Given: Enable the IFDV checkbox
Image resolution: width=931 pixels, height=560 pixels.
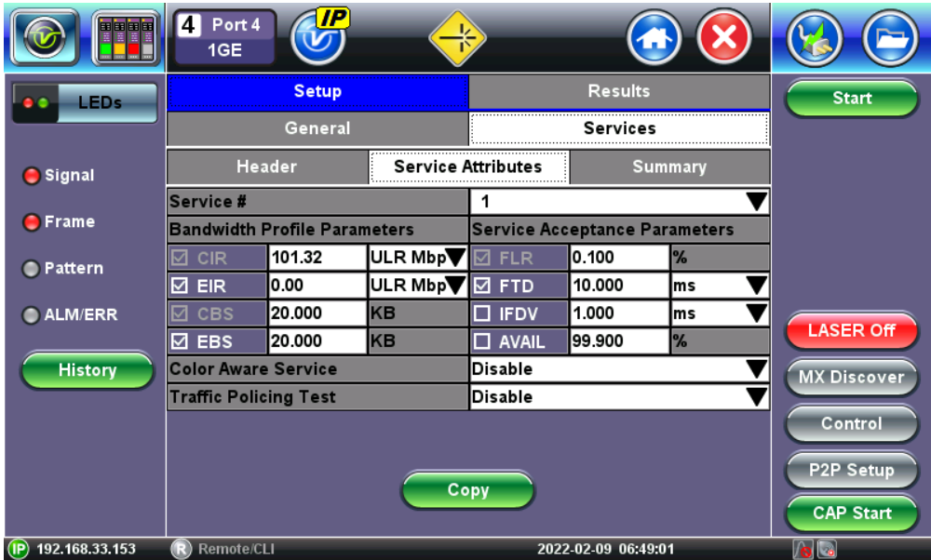Looking at the screenshot, I should click(x=482, y=313).
